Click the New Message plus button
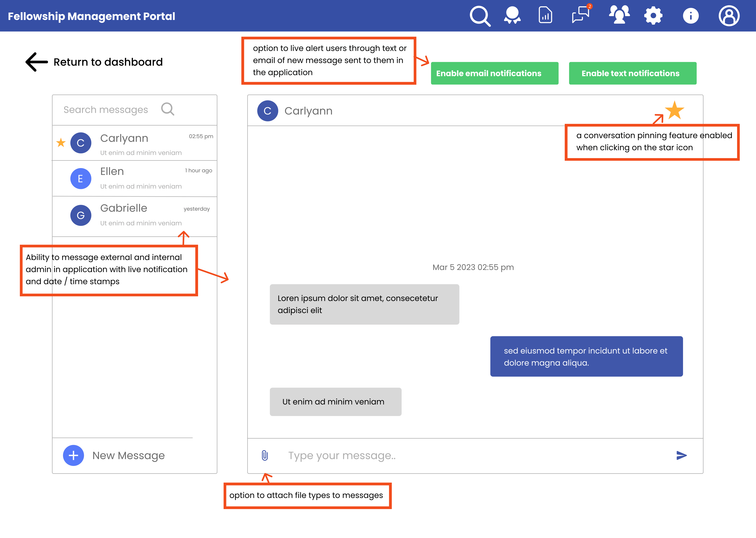This screenshot has height=538, width=756. click(x=74, y=456)
